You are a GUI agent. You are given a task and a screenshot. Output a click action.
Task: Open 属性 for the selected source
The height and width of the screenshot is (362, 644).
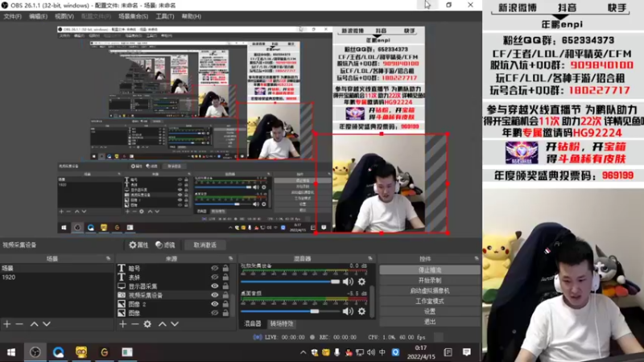pyautogui.click(x=138, y=245)
